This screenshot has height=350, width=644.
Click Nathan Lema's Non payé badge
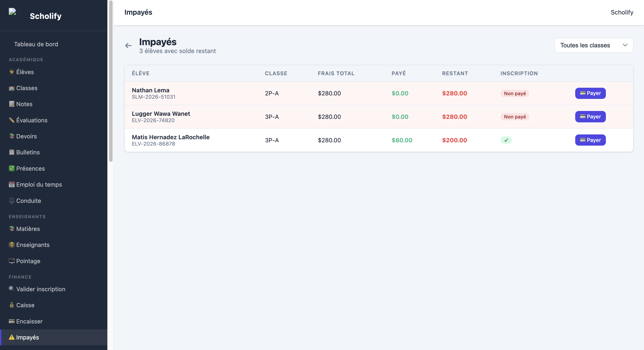pos(515,93)
